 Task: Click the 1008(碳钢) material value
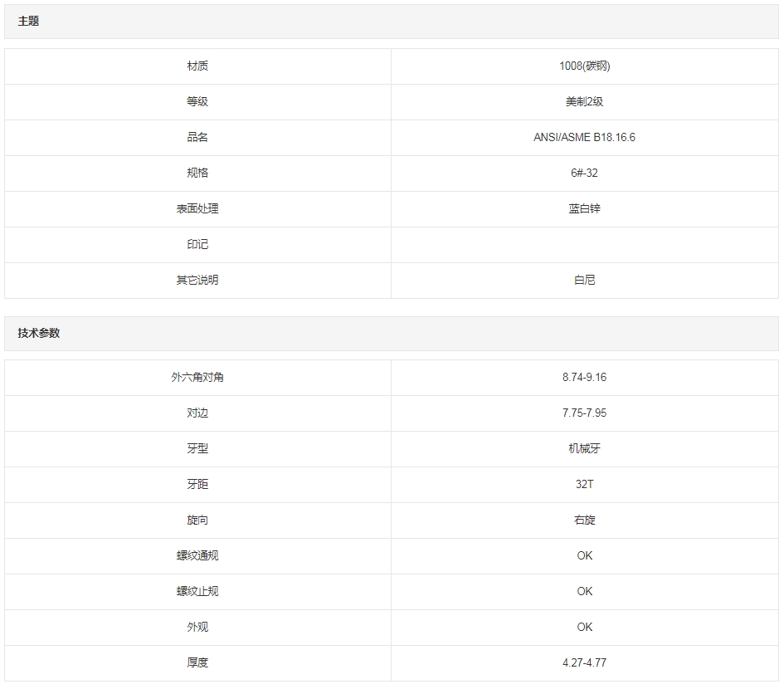pos(584,66)
